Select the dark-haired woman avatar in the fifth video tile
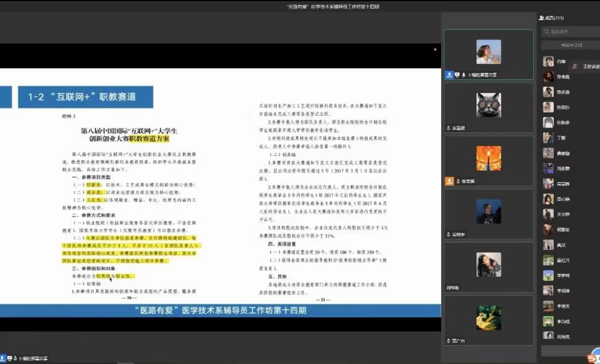This screenshot has height=364, width=600. 489,265
